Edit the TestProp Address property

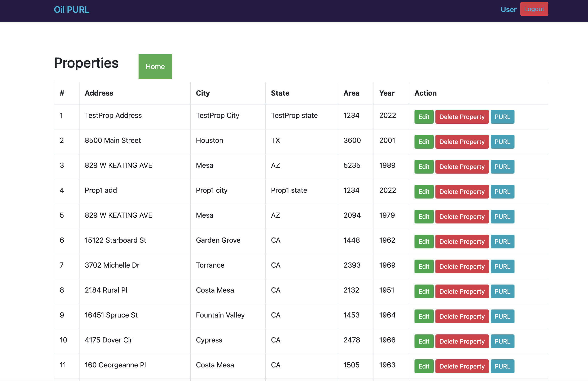(x=424, y=117)
